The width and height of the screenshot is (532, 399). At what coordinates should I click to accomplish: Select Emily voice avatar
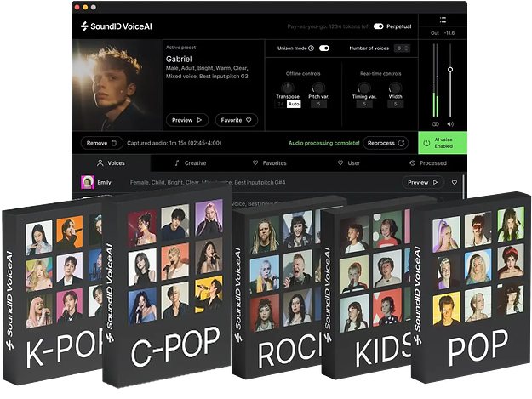88,182
